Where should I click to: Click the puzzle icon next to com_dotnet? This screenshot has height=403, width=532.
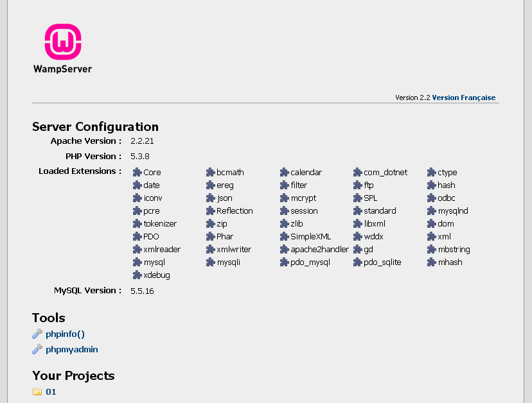click(358, 173)
